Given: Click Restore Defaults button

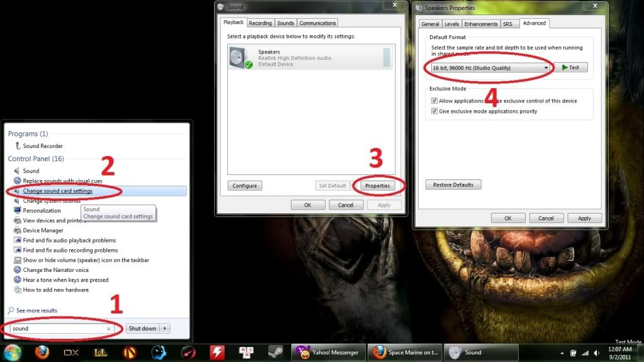Looking at the screenshot, I should [x=453, y=185].
